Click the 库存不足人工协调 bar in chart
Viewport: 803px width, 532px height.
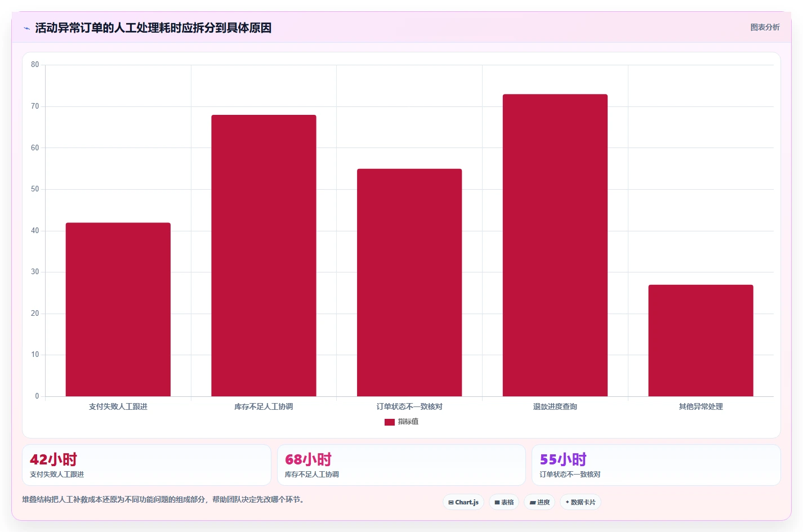264,256
